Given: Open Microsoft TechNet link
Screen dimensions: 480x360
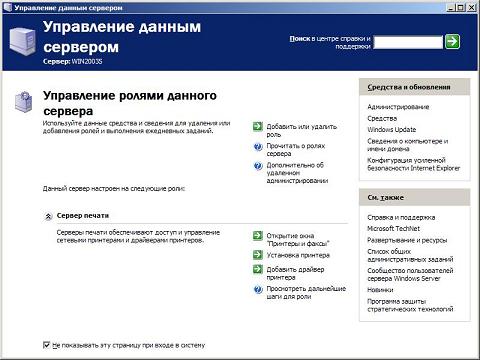Looking at the screenshot, I should click(393, 228).
